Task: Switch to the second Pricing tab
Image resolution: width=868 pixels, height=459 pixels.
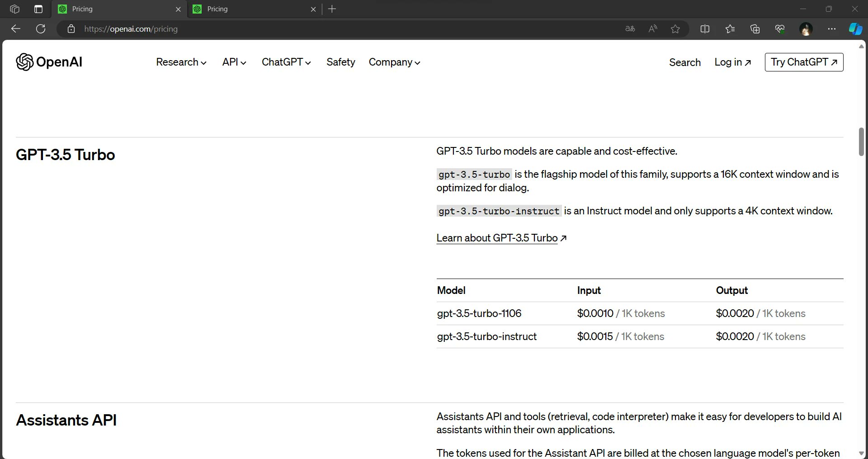Action: pyautogui.click(x=253, y=9)
